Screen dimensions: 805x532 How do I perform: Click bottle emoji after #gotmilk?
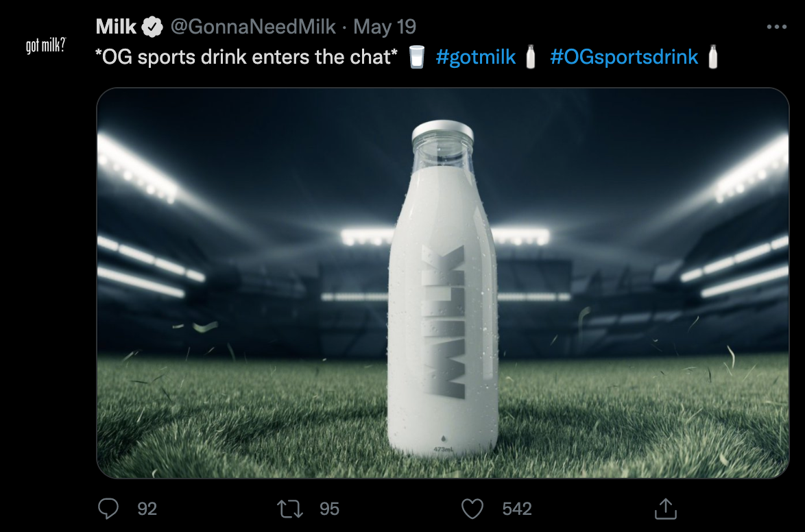(531, 56)
